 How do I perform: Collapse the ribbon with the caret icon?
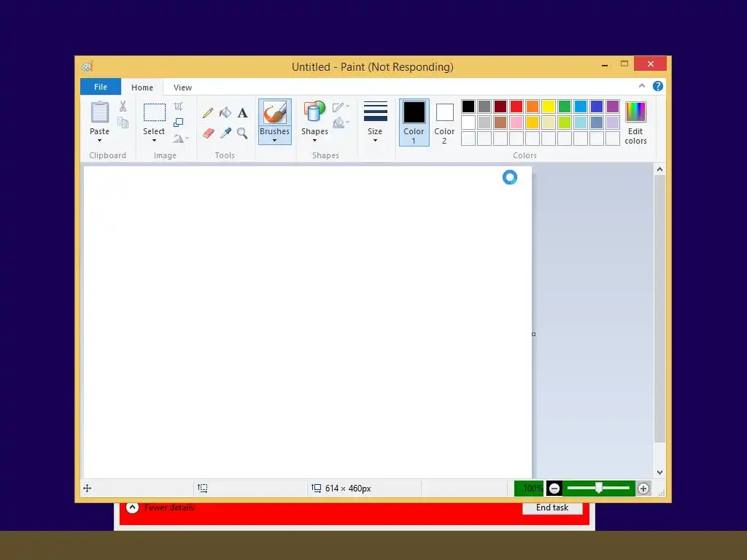click(x=642, y=86)
